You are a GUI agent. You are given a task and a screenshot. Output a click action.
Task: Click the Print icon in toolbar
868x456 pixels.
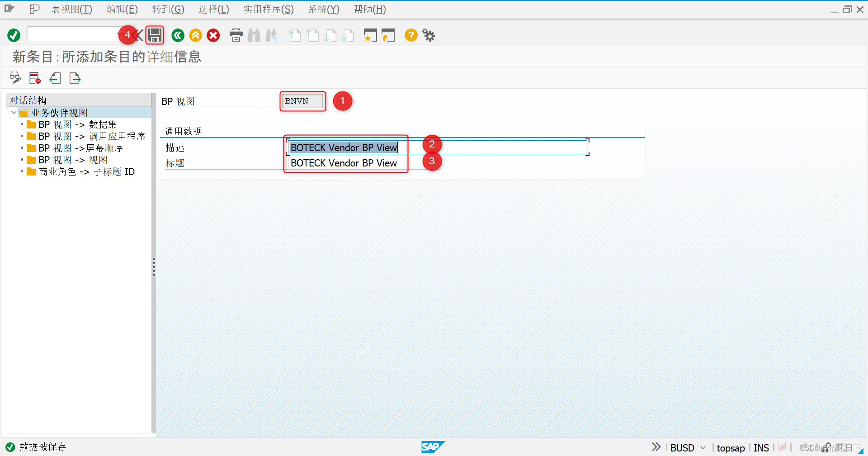(x=236, y=35)
